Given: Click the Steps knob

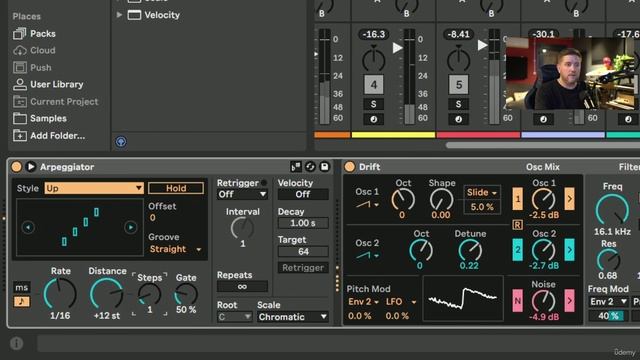Looking at the screenshot, I should point(149,294).
